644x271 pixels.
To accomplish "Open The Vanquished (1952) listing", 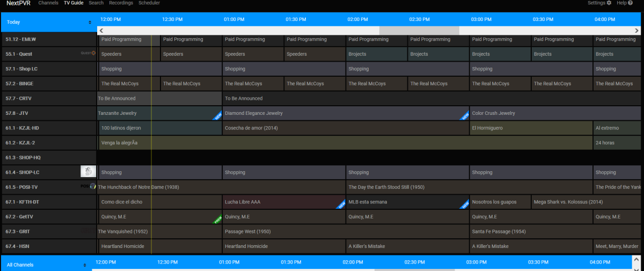I will click(x=159, y=232).
